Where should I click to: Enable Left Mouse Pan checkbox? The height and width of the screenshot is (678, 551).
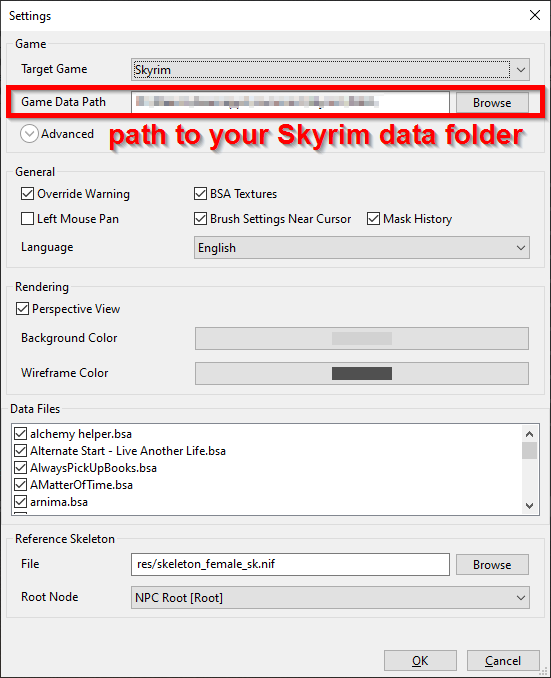click(x=27, y=219)
